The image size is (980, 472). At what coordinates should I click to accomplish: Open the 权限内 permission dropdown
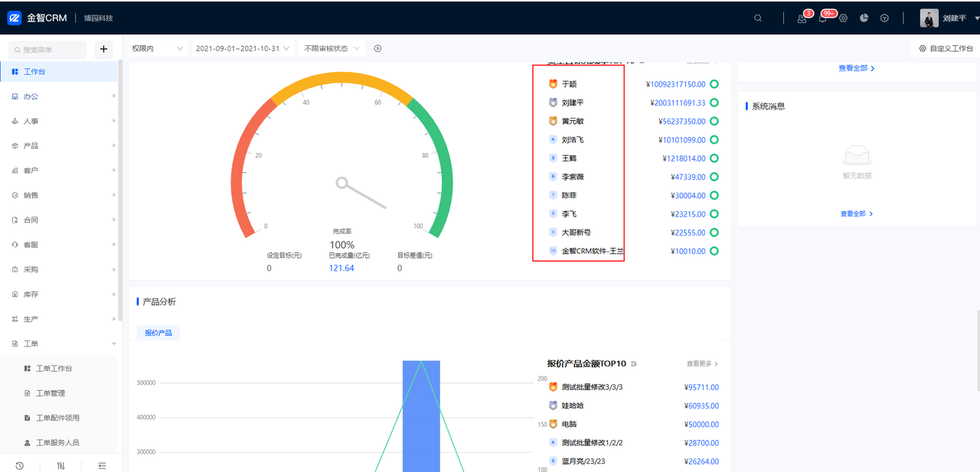[x=157, y=48]
